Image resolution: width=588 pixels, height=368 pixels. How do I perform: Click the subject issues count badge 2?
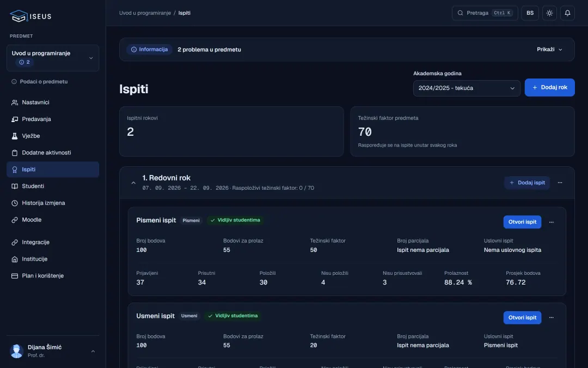point(24,62)
